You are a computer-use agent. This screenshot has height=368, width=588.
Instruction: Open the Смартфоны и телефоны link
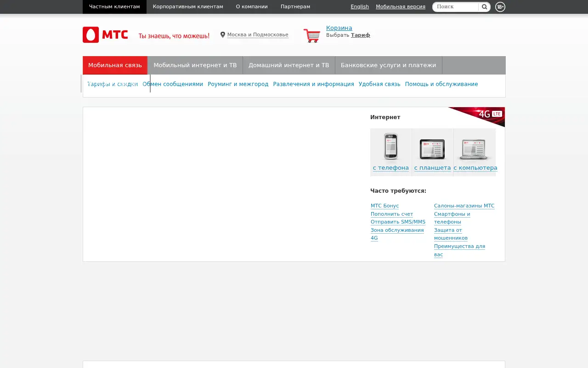[452, 218]
